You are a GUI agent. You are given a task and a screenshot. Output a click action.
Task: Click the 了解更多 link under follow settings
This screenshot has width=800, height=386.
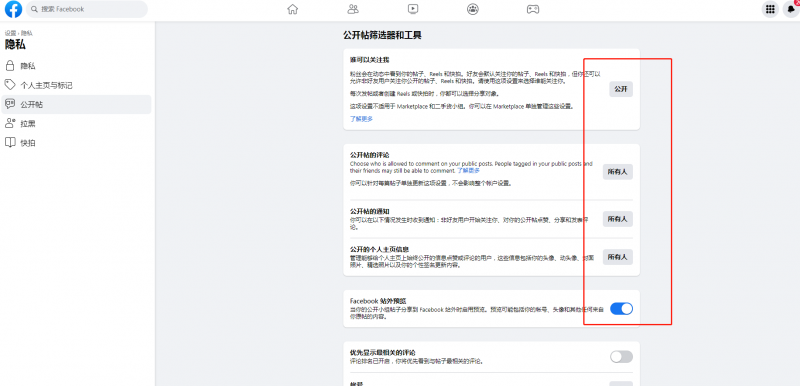click(x=361, y=119)
